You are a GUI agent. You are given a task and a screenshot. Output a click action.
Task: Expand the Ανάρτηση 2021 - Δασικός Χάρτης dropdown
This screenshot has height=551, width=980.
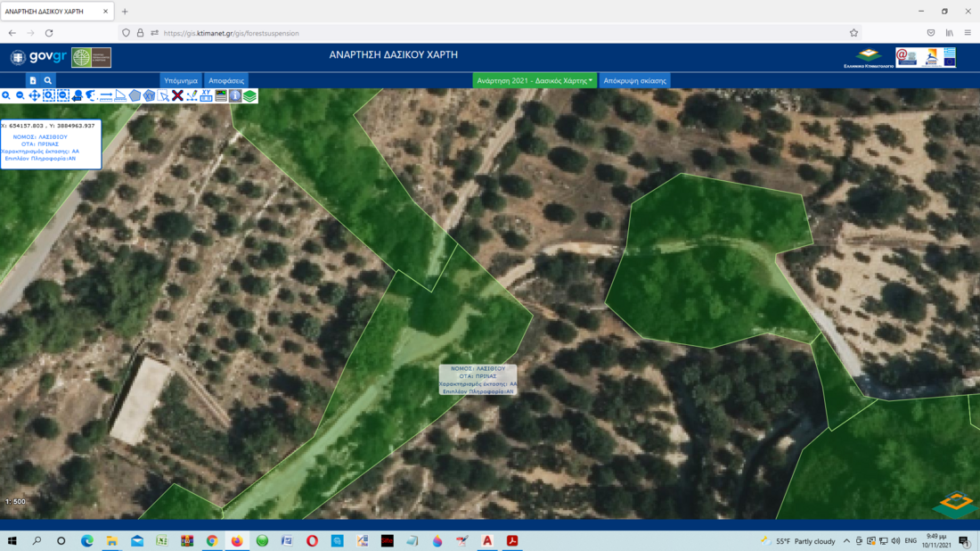tap(535, 80)
